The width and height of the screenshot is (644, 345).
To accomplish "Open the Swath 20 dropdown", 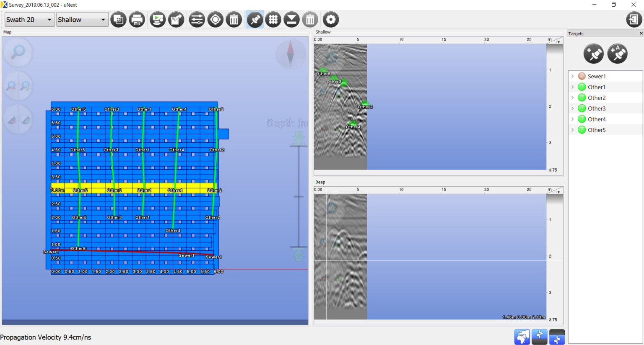I will (29, 19).
